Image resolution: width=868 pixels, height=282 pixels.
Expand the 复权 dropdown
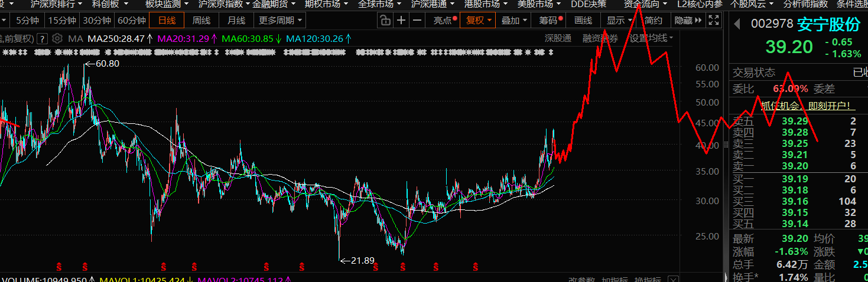point(479,21)
